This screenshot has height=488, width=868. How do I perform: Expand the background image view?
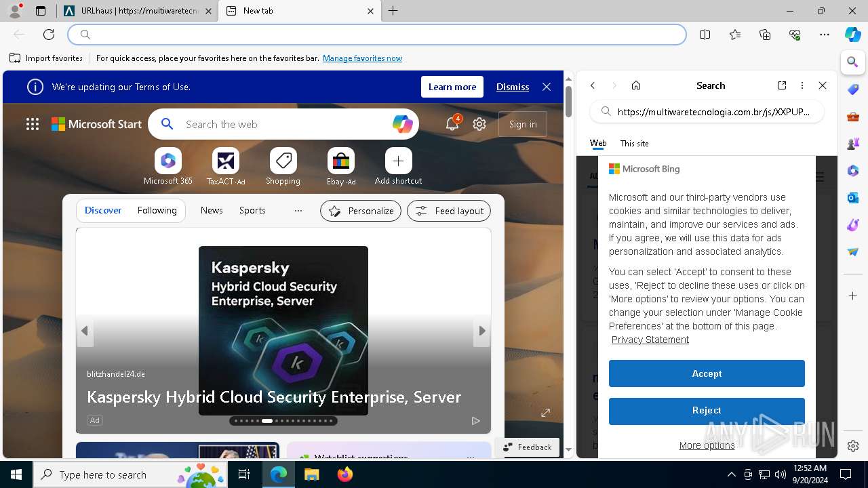point(545,413)
